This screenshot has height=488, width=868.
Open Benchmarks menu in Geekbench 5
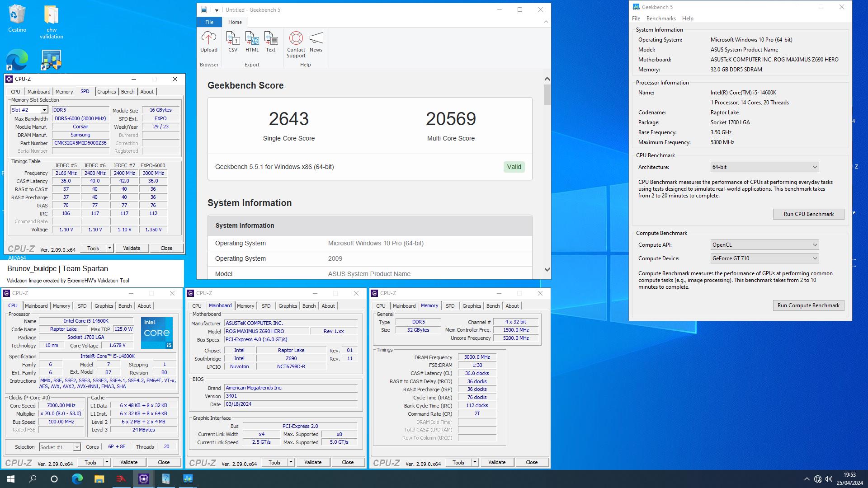tap(661, 19)
